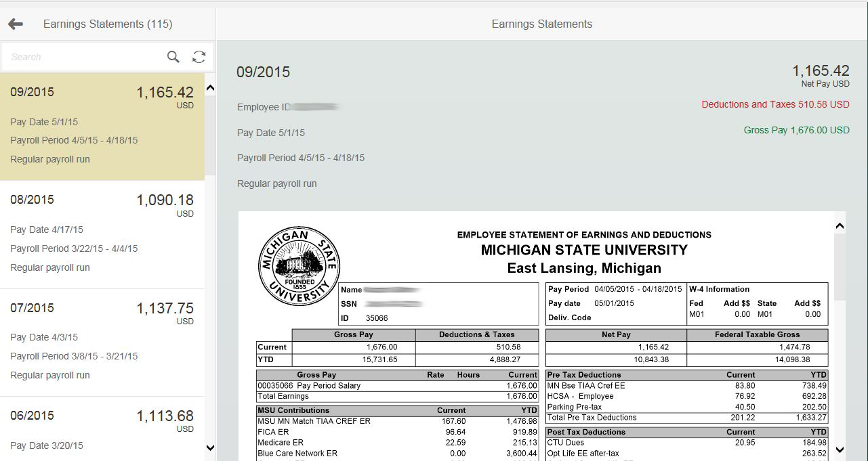Open the 08/2015 earnings statement

[x=102, y=234]
